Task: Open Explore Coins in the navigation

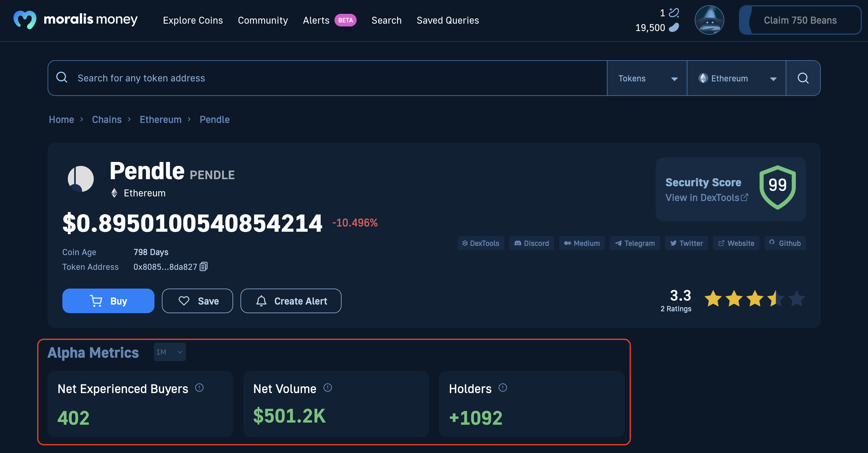Action: coord(193,20)
